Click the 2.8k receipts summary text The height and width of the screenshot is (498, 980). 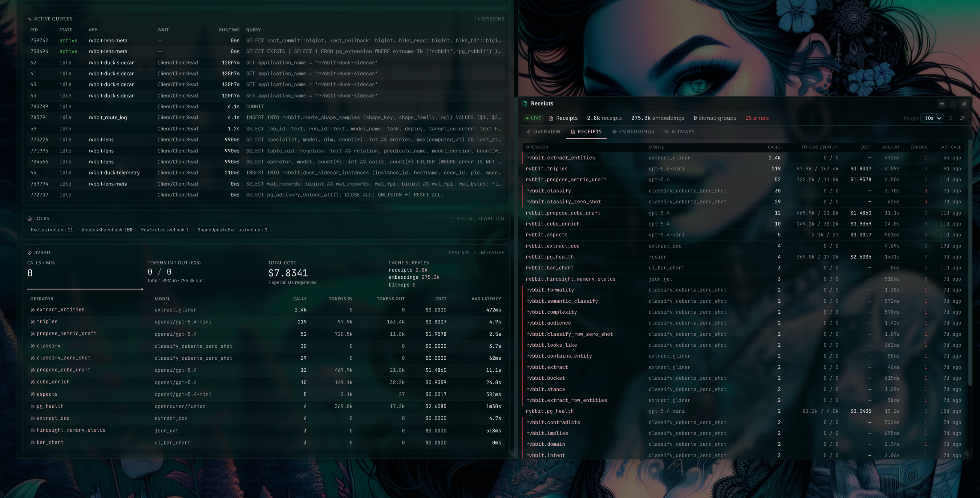(x=604, y=118)
